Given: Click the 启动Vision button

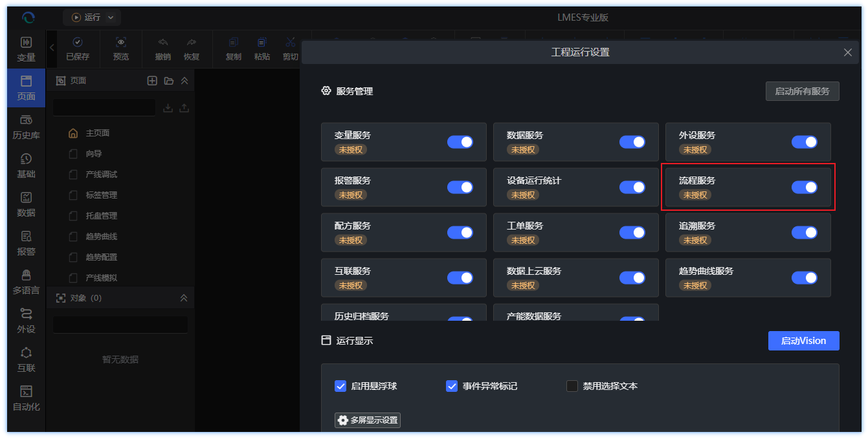Looking at the screenshot, I should [x=803, y=341].
